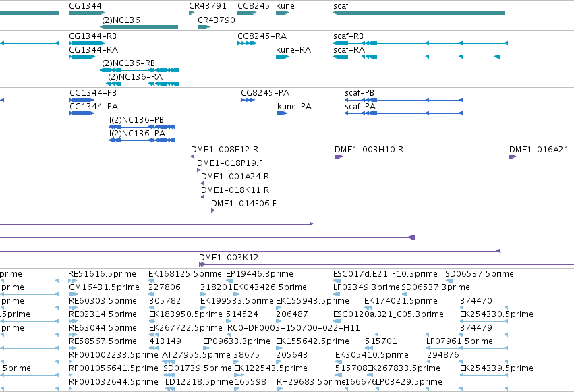Select the DME1-018P19.F clone end
Screen dimensions: 574x392
[x=199, y=170]
